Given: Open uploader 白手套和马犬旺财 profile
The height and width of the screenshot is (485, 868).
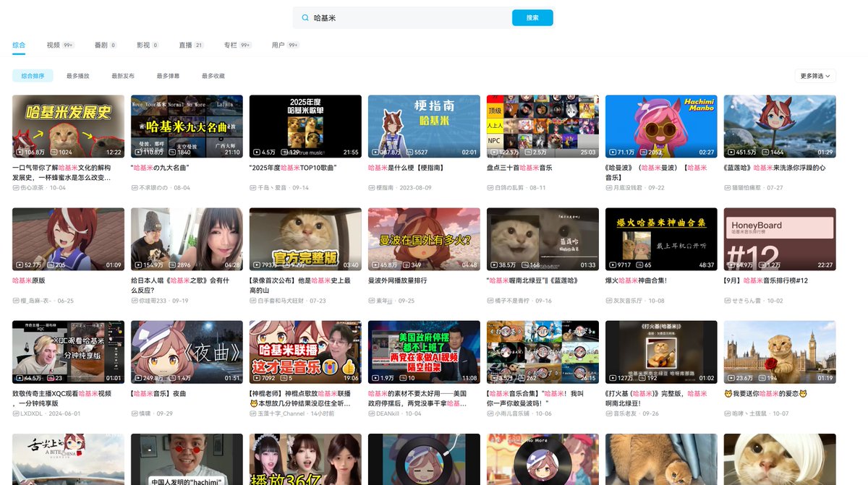Looking at the screenshot, I should pos(281,300).
